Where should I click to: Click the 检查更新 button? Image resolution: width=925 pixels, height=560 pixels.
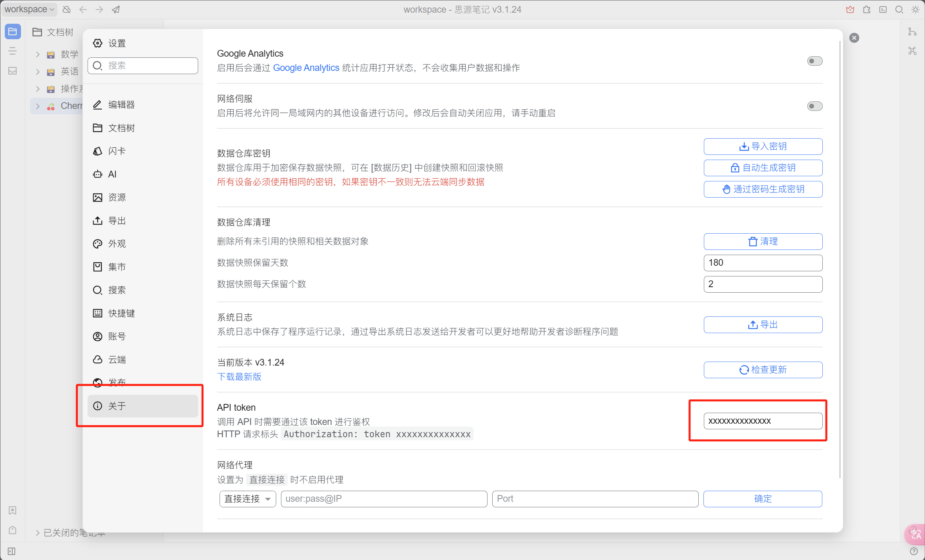[x=763, y=370]
